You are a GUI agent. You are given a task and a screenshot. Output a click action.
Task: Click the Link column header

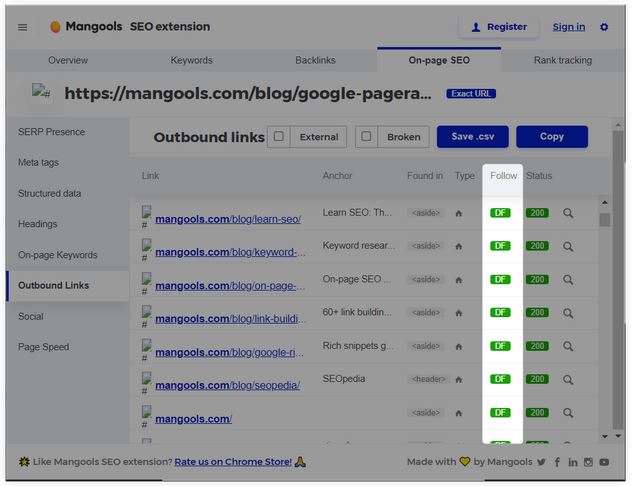click(x=150, y=176)
